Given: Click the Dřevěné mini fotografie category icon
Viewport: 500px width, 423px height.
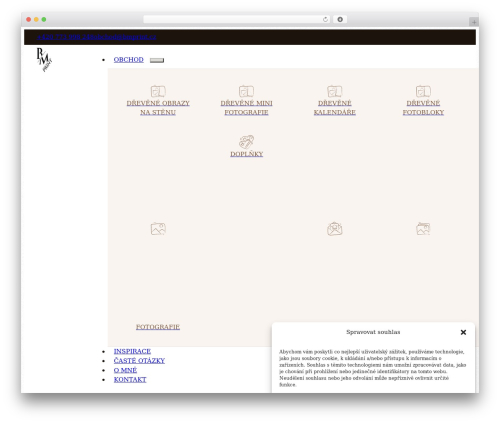Looking at the screenshot, I should pos(246,91).
